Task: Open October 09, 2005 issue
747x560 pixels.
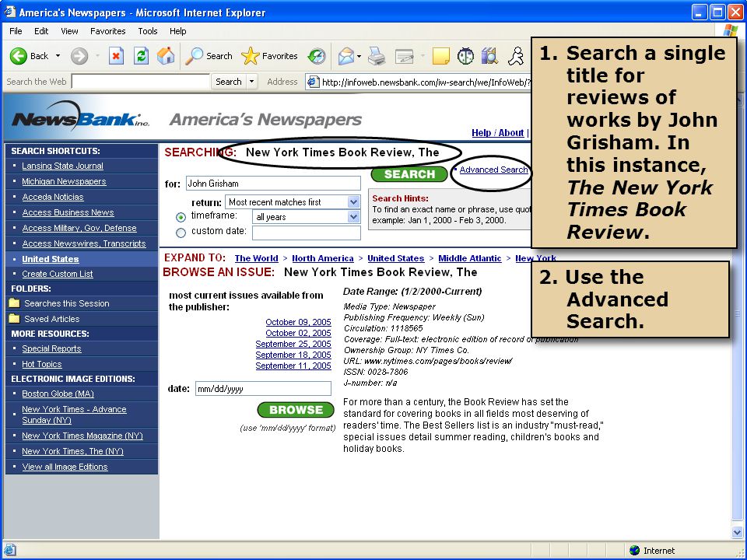Action: coord(298,322)
